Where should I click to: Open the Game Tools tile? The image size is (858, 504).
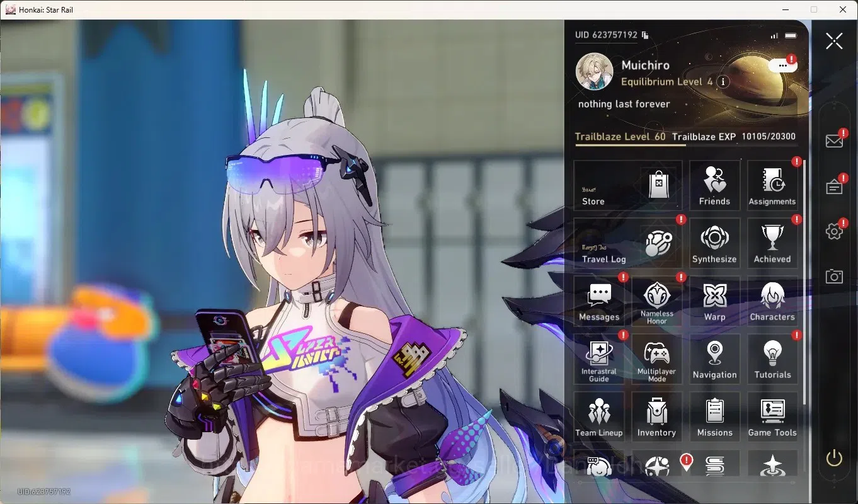[x=772, y=417]
